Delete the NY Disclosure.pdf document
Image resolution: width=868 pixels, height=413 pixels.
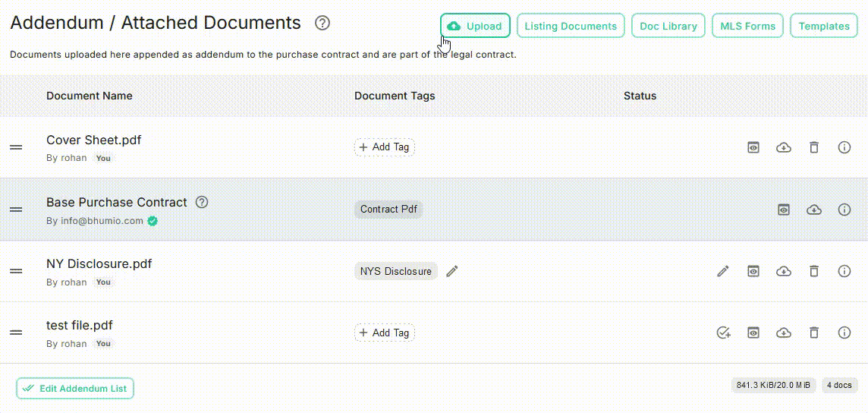point(814,271)
